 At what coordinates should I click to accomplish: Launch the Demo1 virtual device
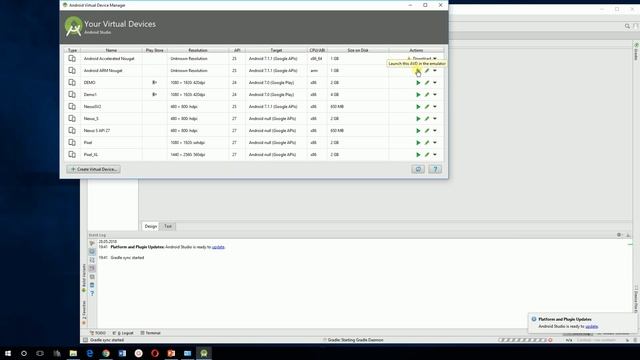pyautogui.click(x=418, y=95)
